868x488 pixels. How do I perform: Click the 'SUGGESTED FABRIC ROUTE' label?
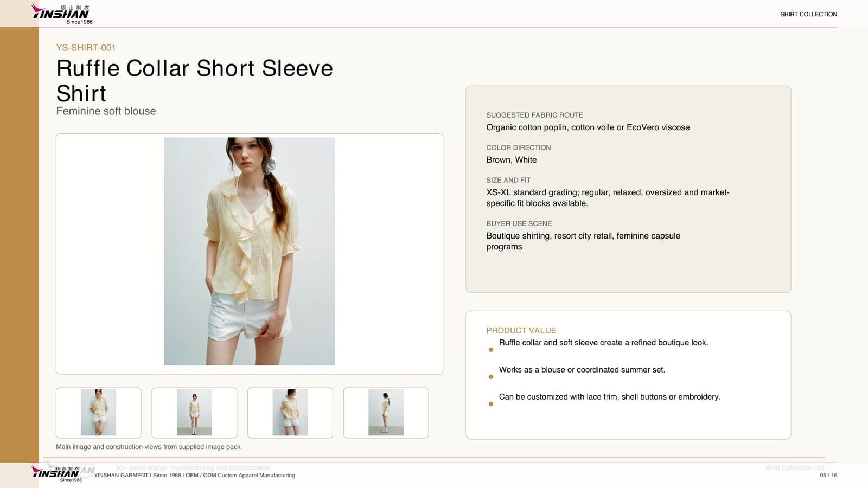click(534, 115)
